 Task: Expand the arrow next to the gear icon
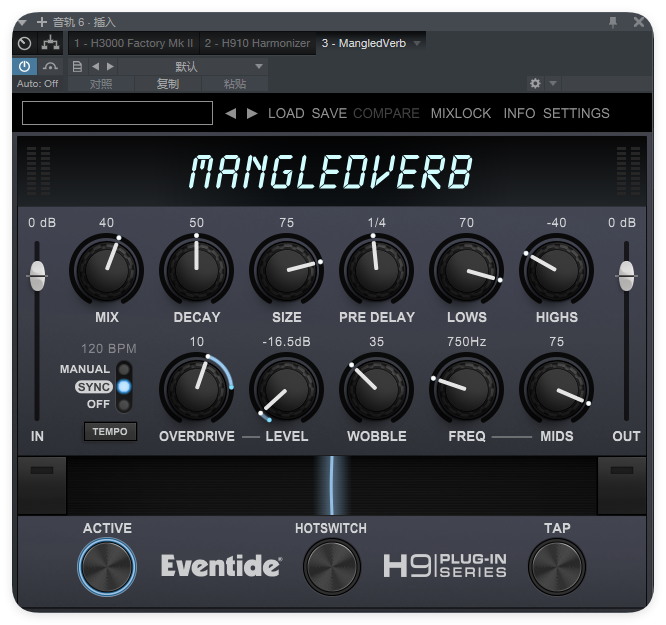[553, 83]
